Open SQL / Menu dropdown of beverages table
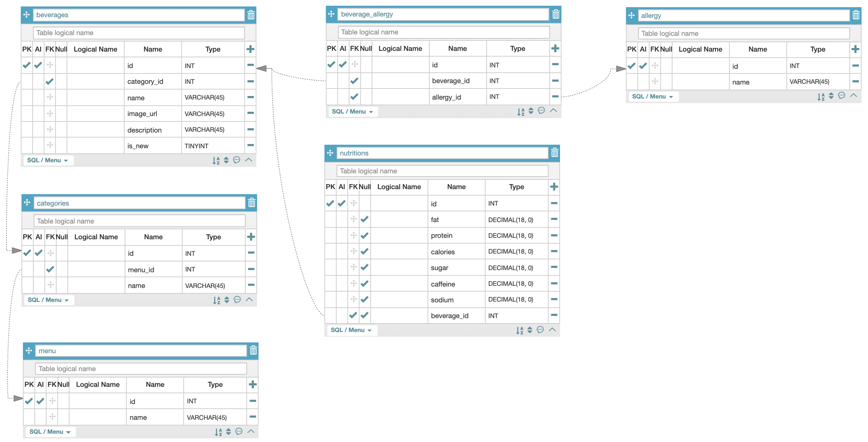The height and width of the screenshot is (442, 868). 47,160
